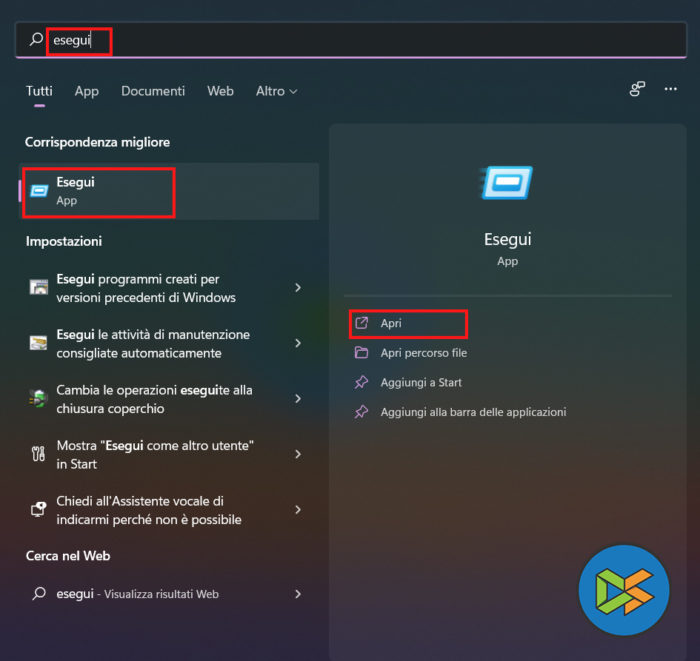Click the developer tools icon beside 'Mostra Esegui'
The image size is (700, 661).
click(38, 453)
